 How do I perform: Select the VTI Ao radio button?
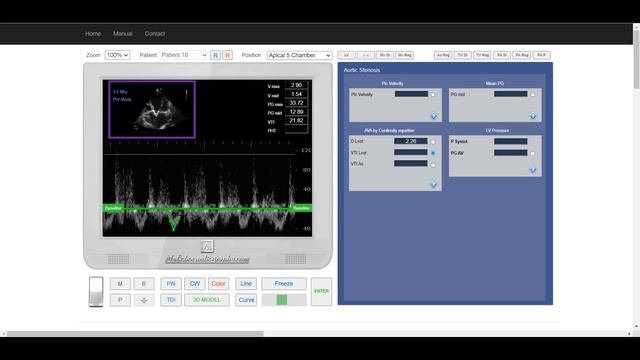[433, 165]
